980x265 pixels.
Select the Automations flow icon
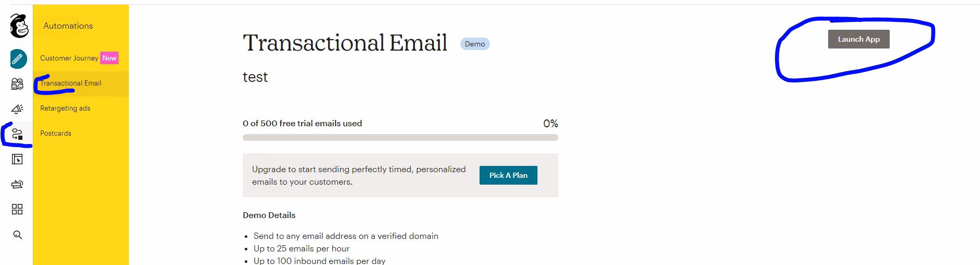point(17,134)
